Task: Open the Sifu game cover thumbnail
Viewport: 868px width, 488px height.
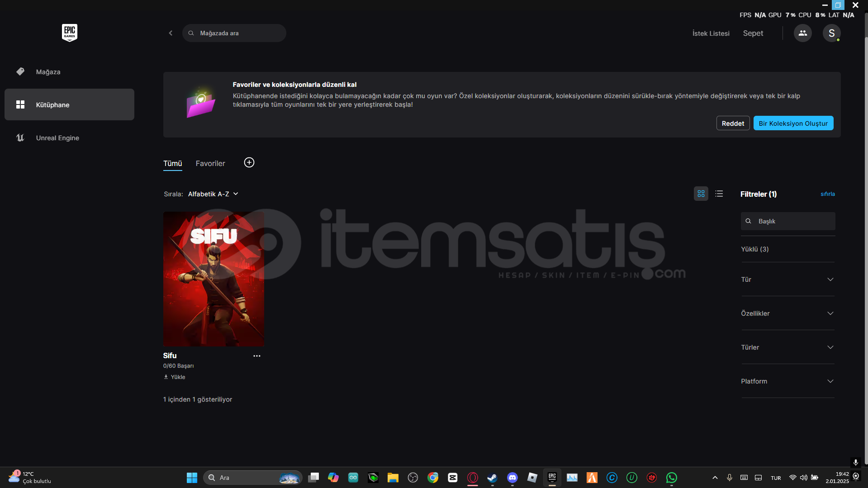Action: click(213, 279)
